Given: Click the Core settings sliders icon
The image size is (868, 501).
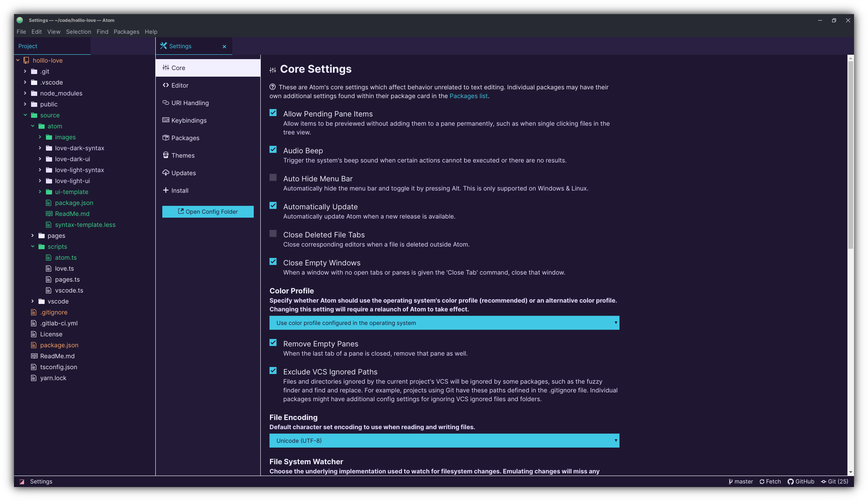Looking at the screenshot, I should (166, 68).
